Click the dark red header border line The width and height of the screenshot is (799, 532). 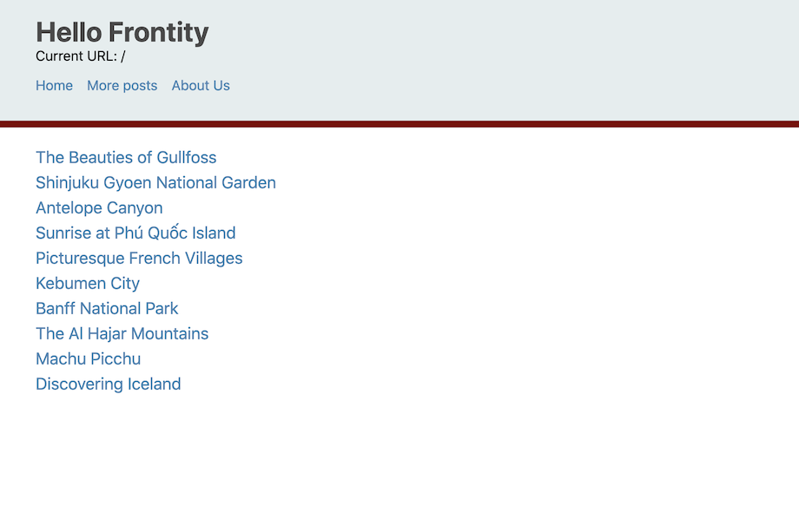(399, 124)
